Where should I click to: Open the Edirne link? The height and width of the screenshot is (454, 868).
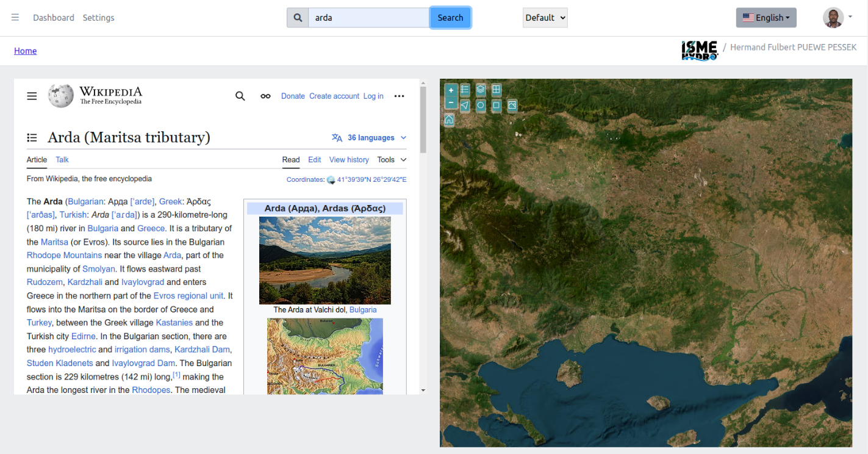pyautogui.click(x=84, y=336)
